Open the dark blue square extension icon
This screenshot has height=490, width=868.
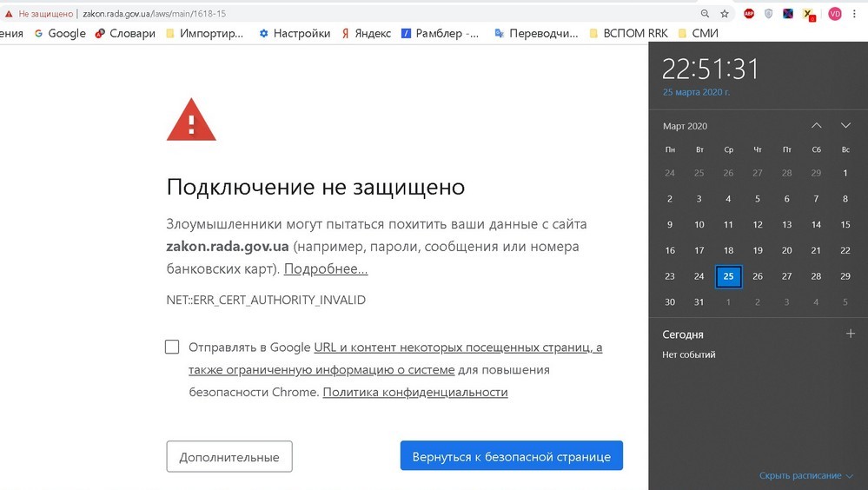pyautogui.click(x=788, y=14)
